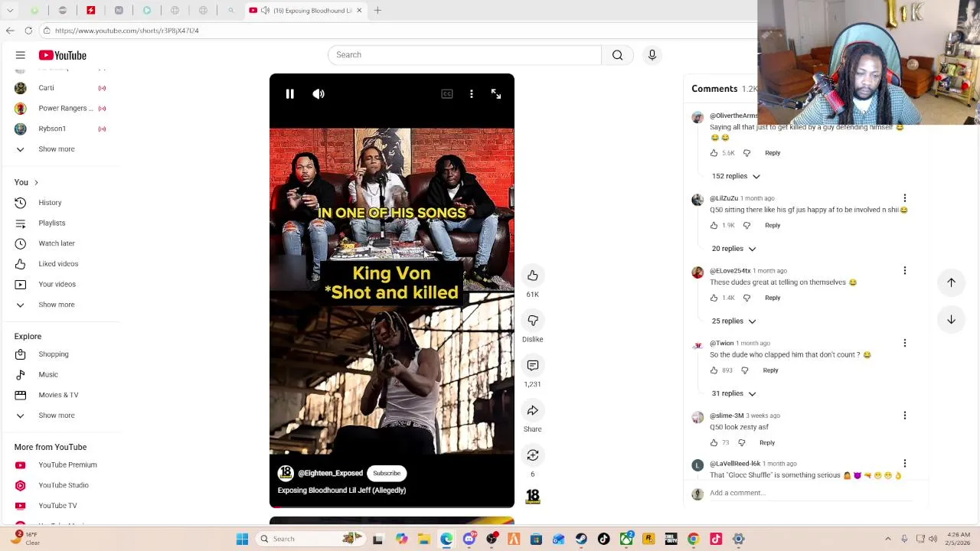Open the YouTube guide hamburger menu
This screenshot has height=551, width=980.
pyautogui.click(x=21, y=55)
